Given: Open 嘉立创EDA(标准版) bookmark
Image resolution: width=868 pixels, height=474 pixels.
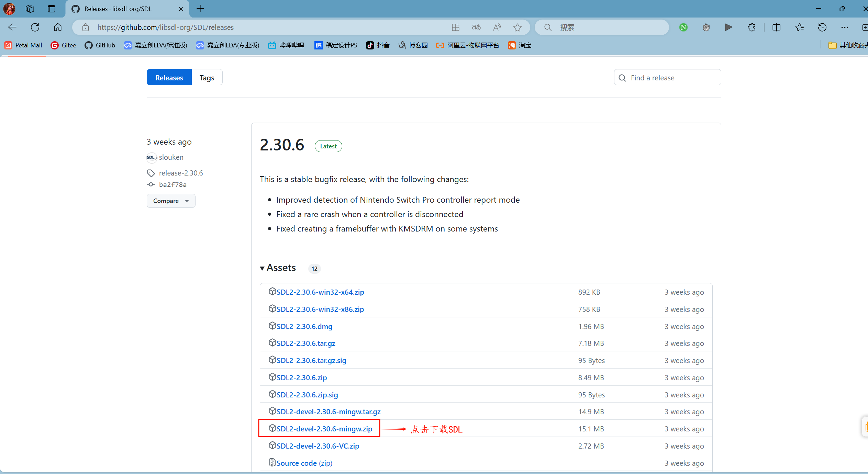Looking at the screenshot, I should [156, 45].
